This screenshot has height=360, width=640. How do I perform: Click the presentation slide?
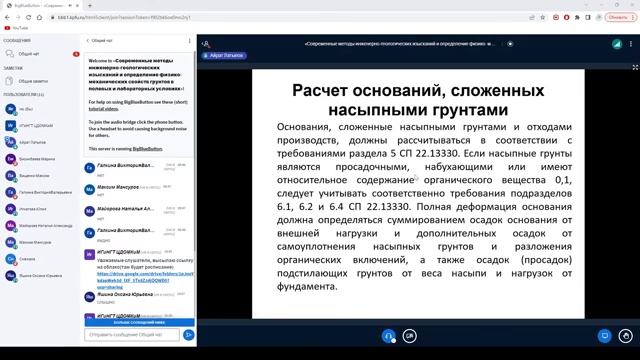coord(418,194)
